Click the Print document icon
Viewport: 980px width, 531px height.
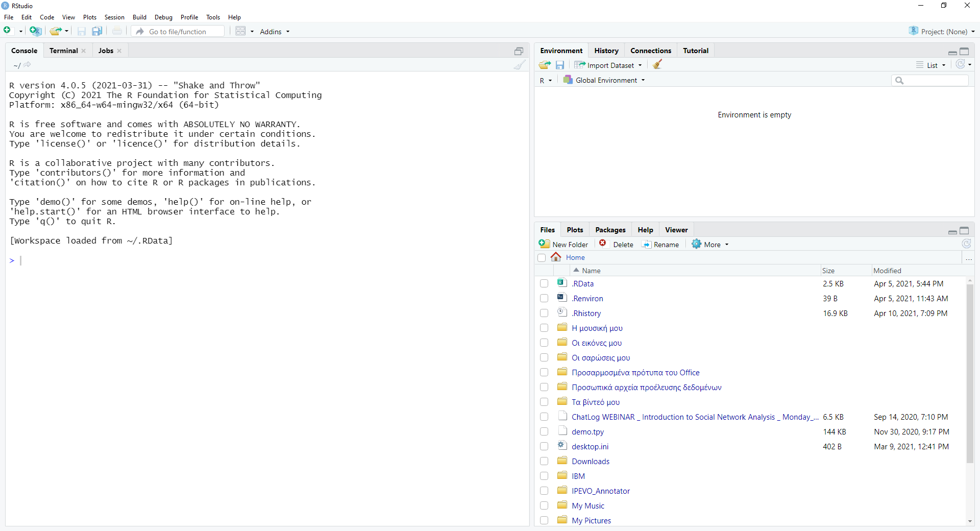click(117, 31)
